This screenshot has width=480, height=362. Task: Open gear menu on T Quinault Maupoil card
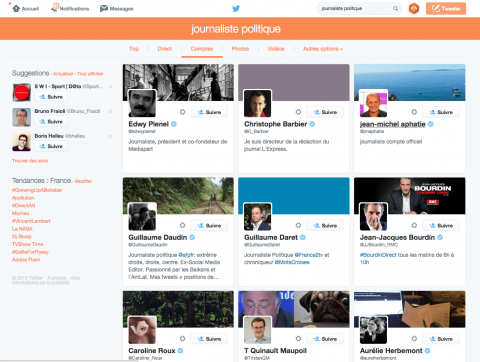click(x=298, y=339)
